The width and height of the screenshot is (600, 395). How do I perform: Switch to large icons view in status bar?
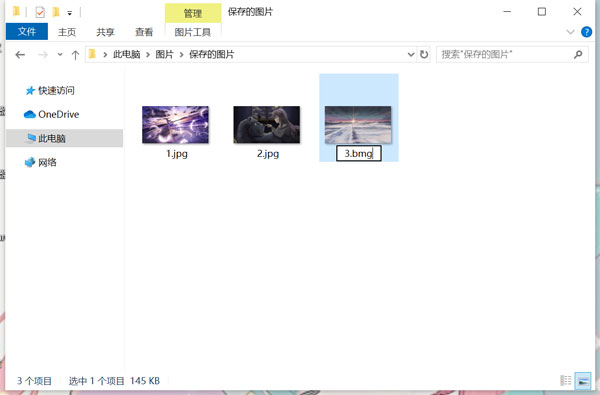point(584,380)
